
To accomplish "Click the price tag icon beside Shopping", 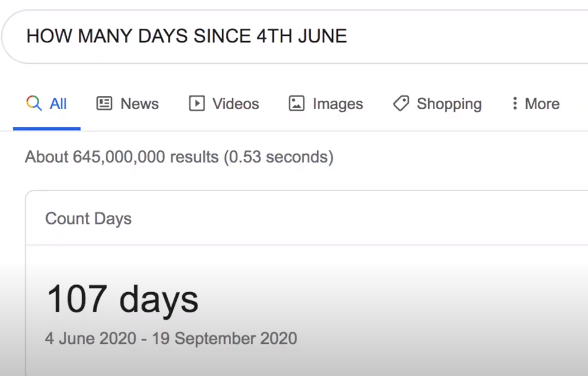I will point(401,103).
